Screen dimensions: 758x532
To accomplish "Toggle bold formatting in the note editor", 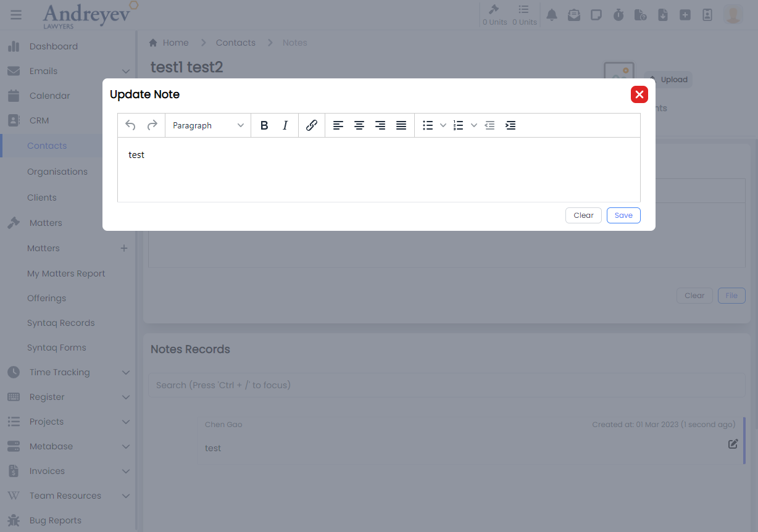I will pyautogui.click(x=264, y=125).
